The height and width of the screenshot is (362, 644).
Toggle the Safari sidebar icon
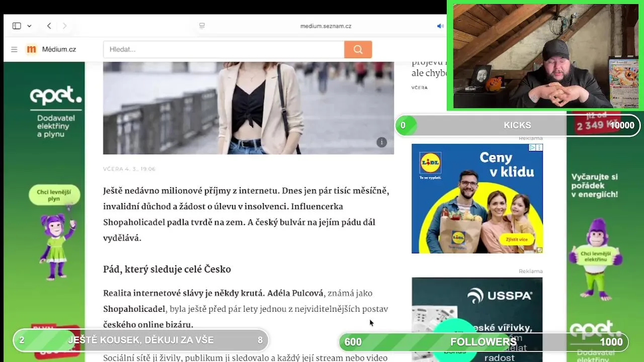point(17,26)
